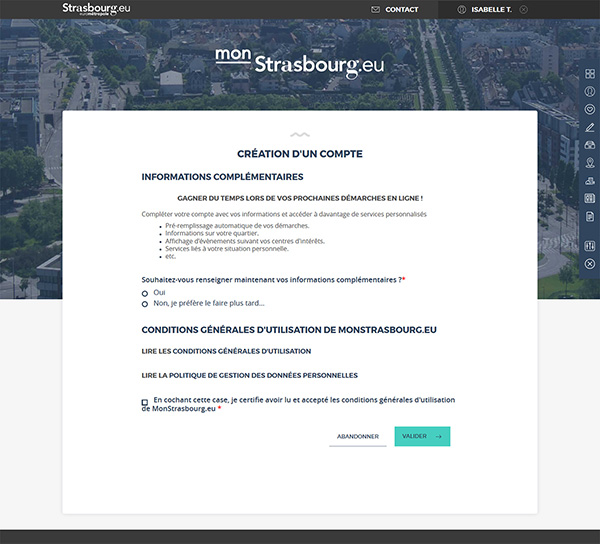Screen dimensions: 600x544
Task: Click the Strasbourg.eu logo in top bar
Action: [96, 9]
